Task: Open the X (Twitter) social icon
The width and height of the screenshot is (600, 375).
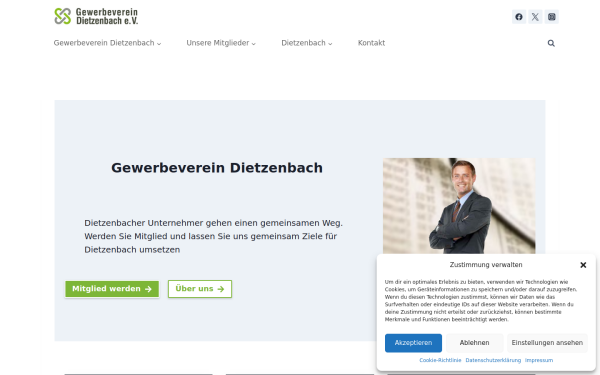Action: 535,17
